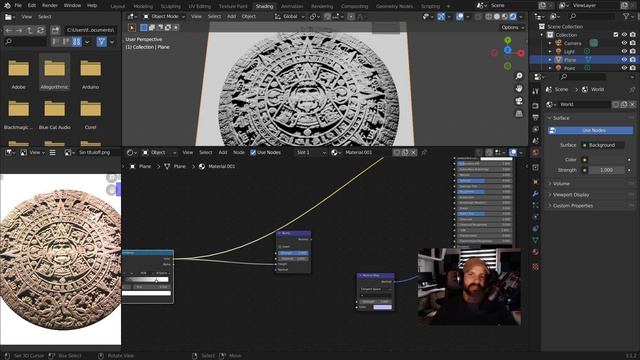Click the viewport zoom magnifier icon
This screenshot has width=640, height=360.
[x=519, y=76]
